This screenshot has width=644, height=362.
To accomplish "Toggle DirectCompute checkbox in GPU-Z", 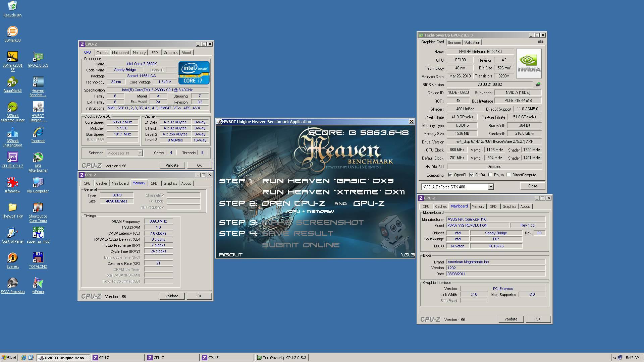I will pos(508,175).
